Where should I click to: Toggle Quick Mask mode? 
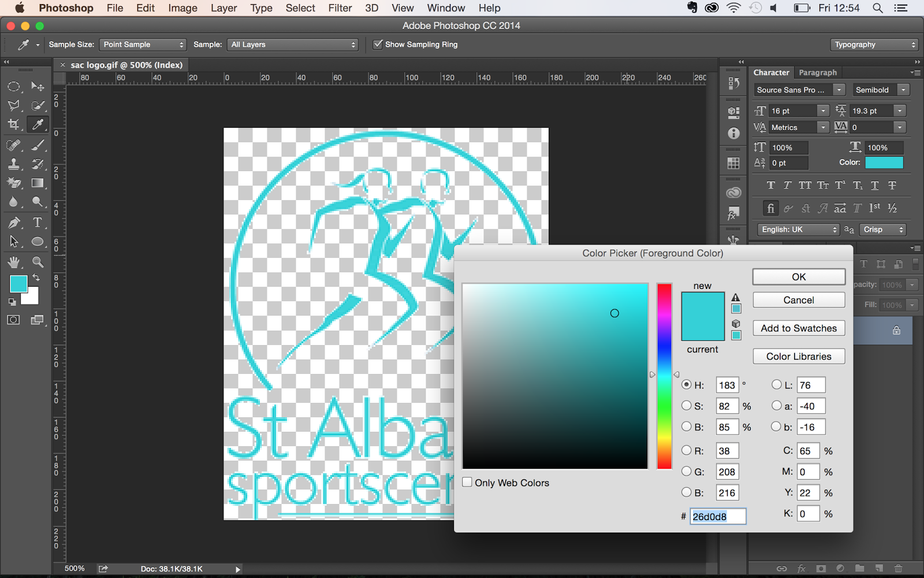point(14,320)
